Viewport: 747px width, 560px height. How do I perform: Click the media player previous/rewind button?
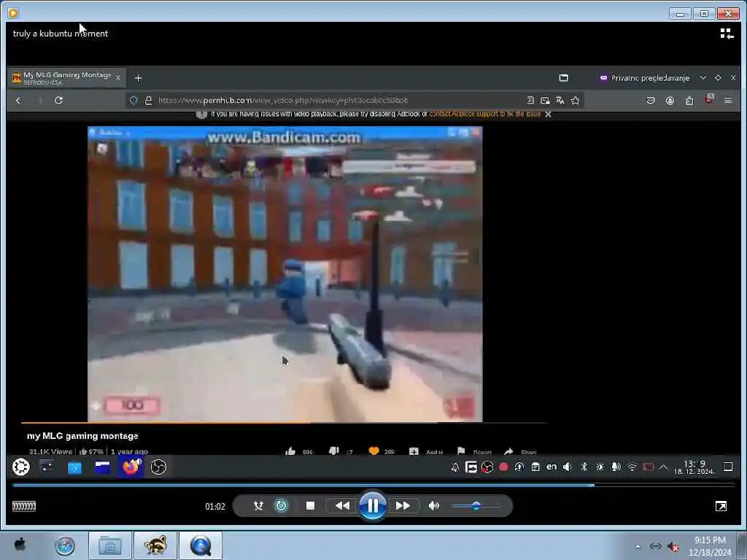pos(342,506)
